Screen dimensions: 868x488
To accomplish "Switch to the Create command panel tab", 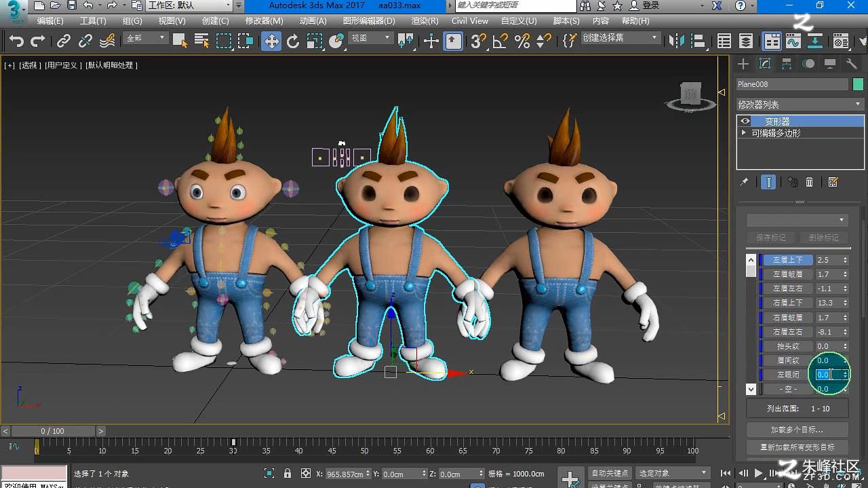I will pyautogui.click(x=744, y=64).
